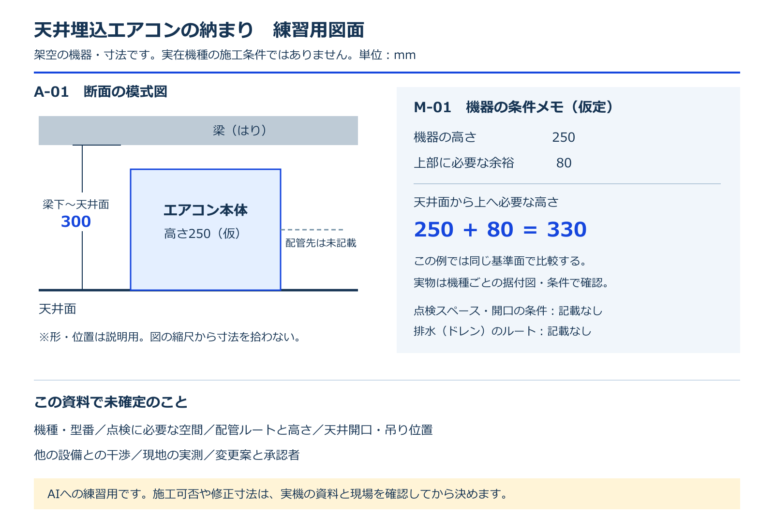Select the heading M-01 機器の条件メモ(仮定)
This screenshot has width=774, height=532.
(x=514, y=107)
